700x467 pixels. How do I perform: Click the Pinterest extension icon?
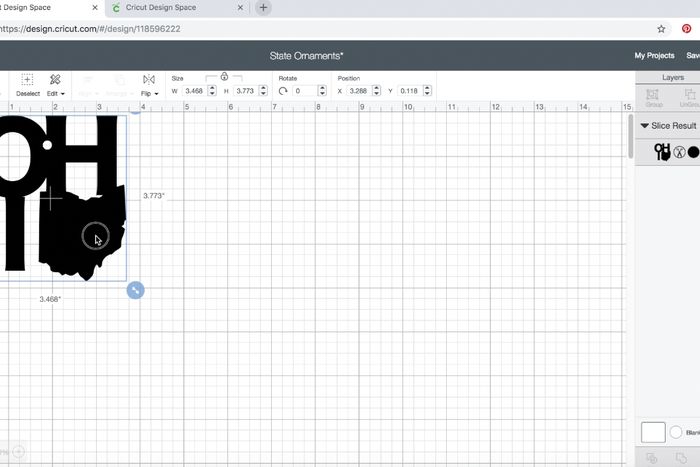pyautogui.click(x=687, y=29)
